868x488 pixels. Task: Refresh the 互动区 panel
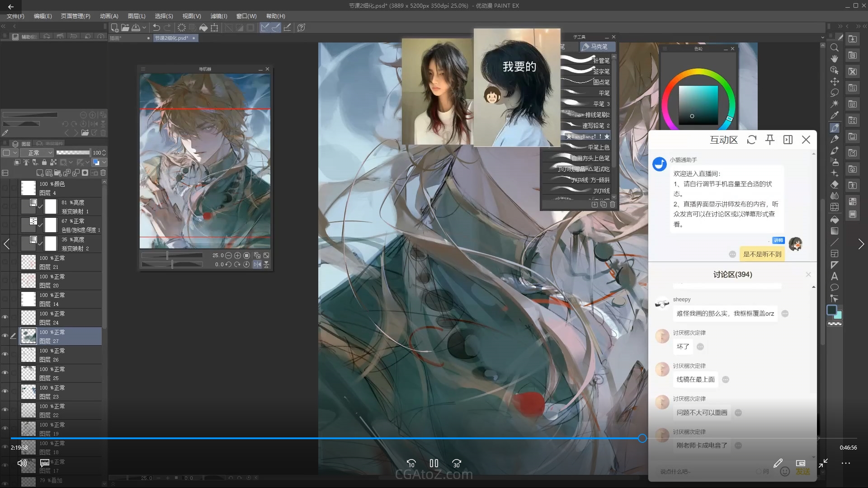pos(752,140)
